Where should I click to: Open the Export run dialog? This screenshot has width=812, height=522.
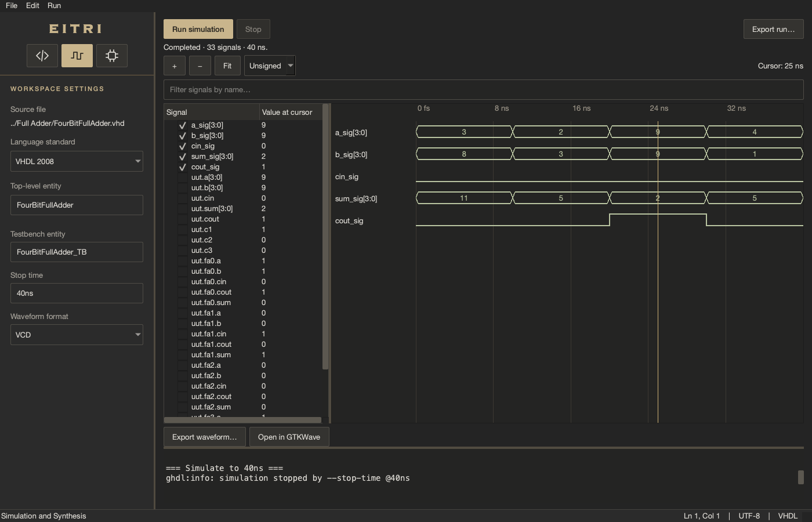click(773, 29)
